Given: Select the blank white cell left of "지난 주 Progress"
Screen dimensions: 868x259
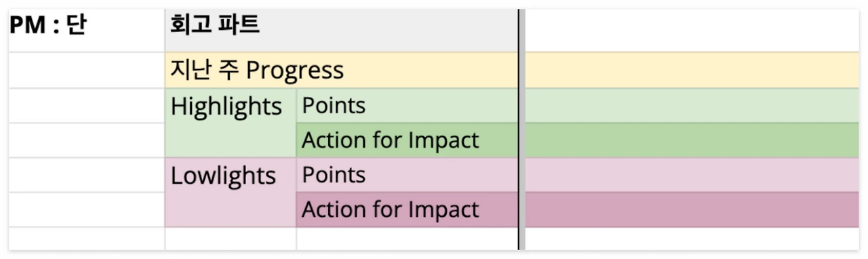Looking at the screenshot, I should [86, 71].
